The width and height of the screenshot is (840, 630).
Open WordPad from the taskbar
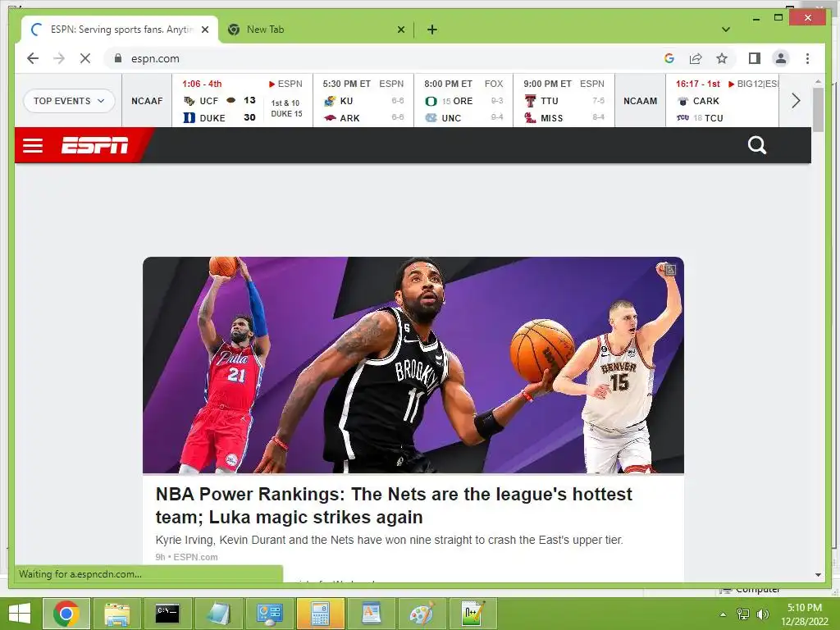(371, 614)
